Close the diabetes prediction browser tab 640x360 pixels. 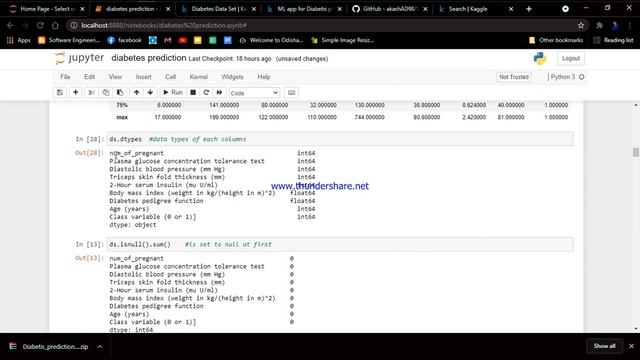coord(168,9)
